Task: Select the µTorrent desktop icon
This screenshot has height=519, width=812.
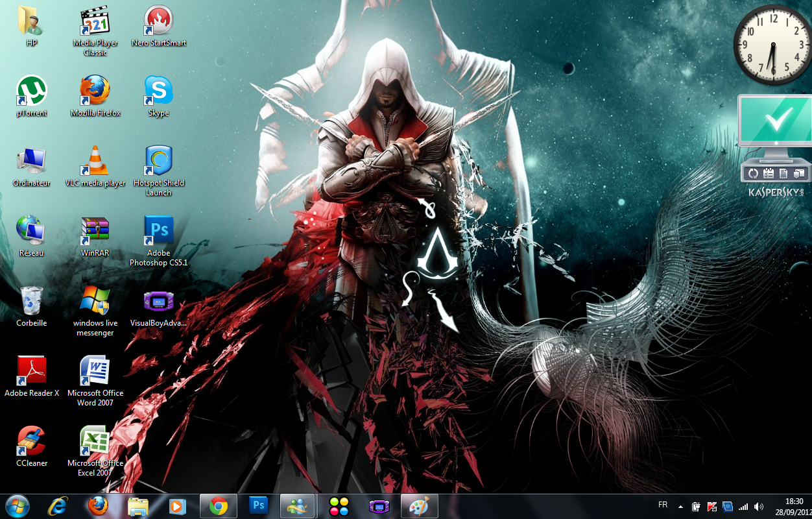Action: 31,97
